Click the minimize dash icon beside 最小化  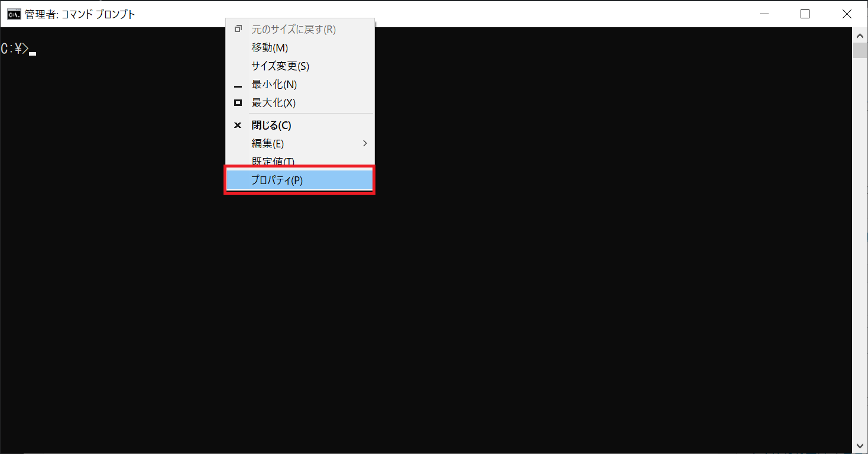238,86
